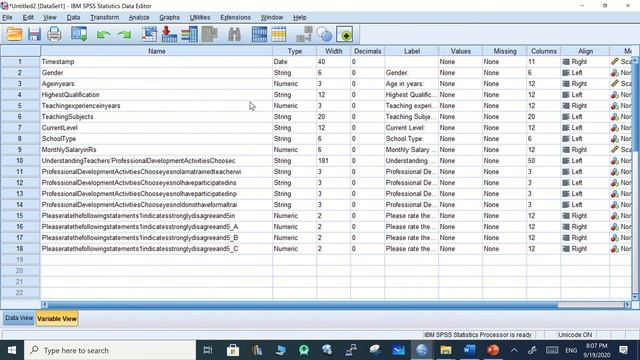Open the Utilities menu
Image resolution: width=640 pixels, height=360 pixels.
pos(200,18)
